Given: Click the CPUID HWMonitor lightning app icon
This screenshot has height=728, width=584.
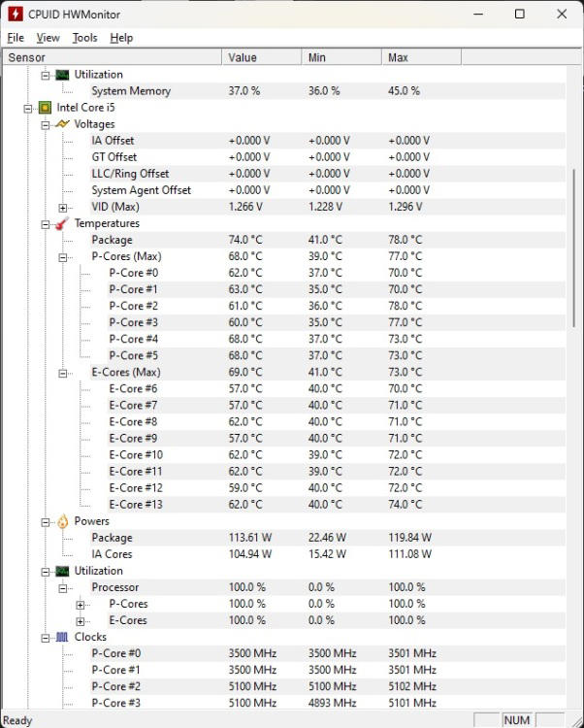Looking at the screenshot, I should [x=15, y=14].
